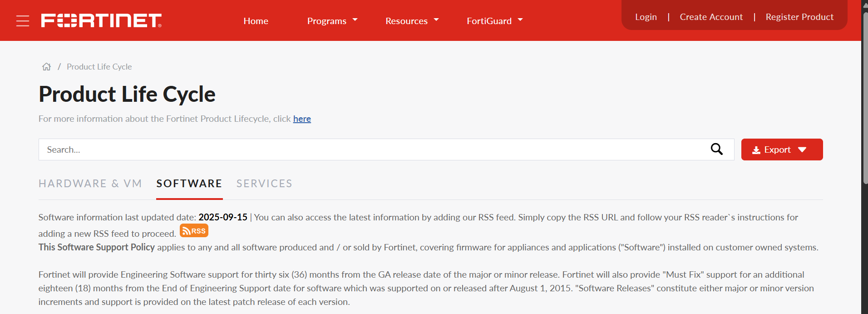This screenshot has height=314, width=868.
Task: Select the Software tab
Action: pos(189,184)
